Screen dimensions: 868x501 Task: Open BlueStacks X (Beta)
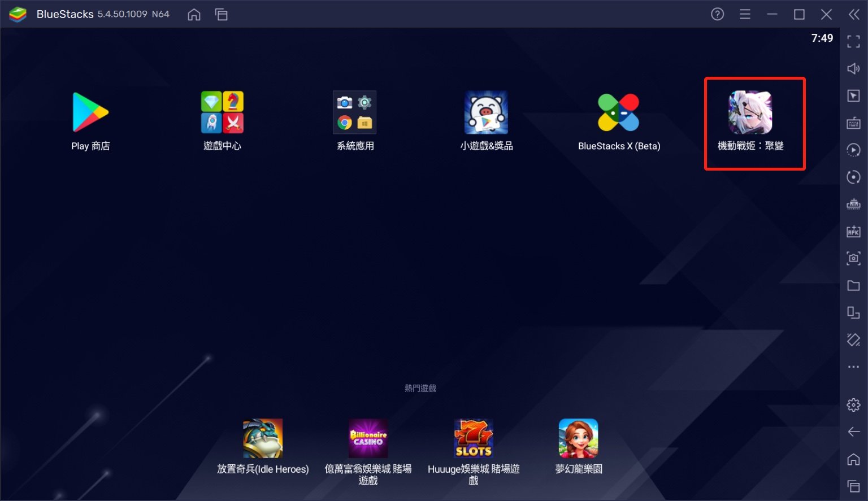[619, 112]
